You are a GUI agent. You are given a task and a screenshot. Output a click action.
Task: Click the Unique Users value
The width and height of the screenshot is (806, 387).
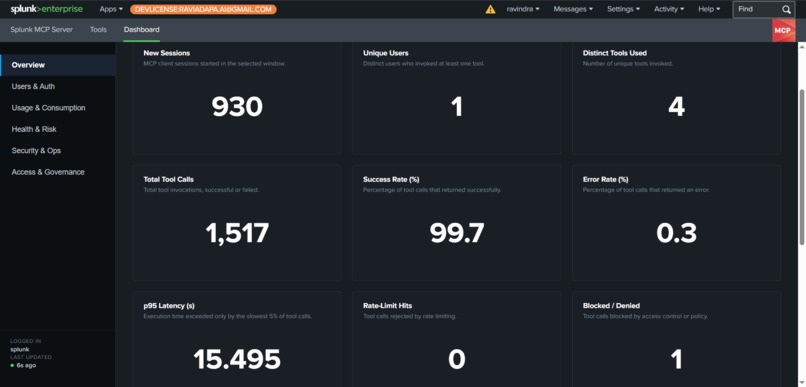pyautogui.click(x=456, y=107)
